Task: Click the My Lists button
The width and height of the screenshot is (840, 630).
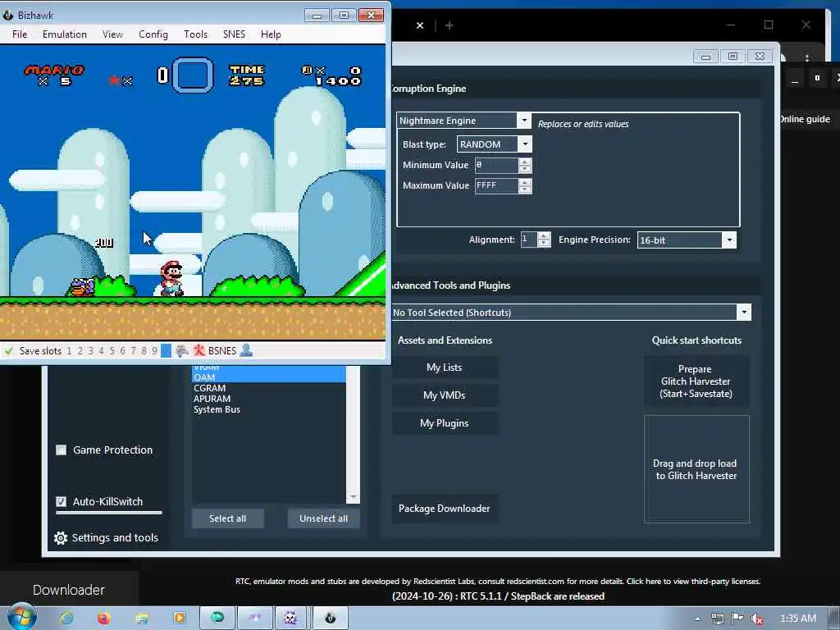Action: point(445,367)
